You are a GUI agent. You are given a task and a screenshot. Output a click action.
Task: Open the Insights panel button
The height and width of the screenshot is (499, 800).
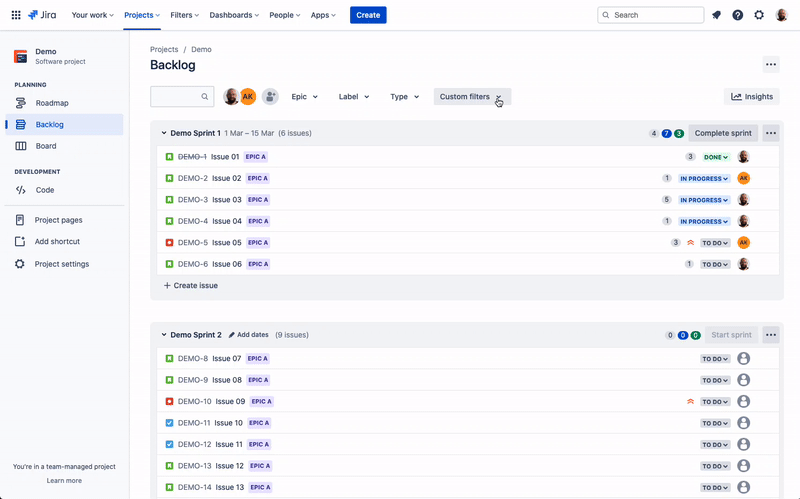(x=752, y=96)
